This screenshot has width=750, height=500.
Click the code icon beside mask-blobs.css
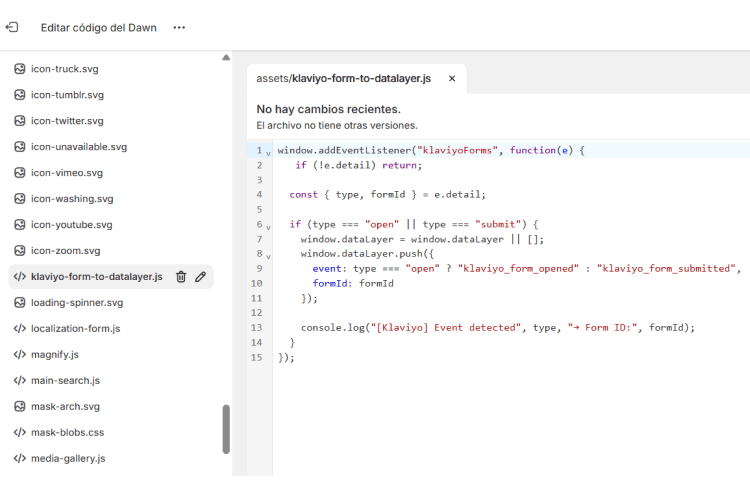click(x=20, y=432)
